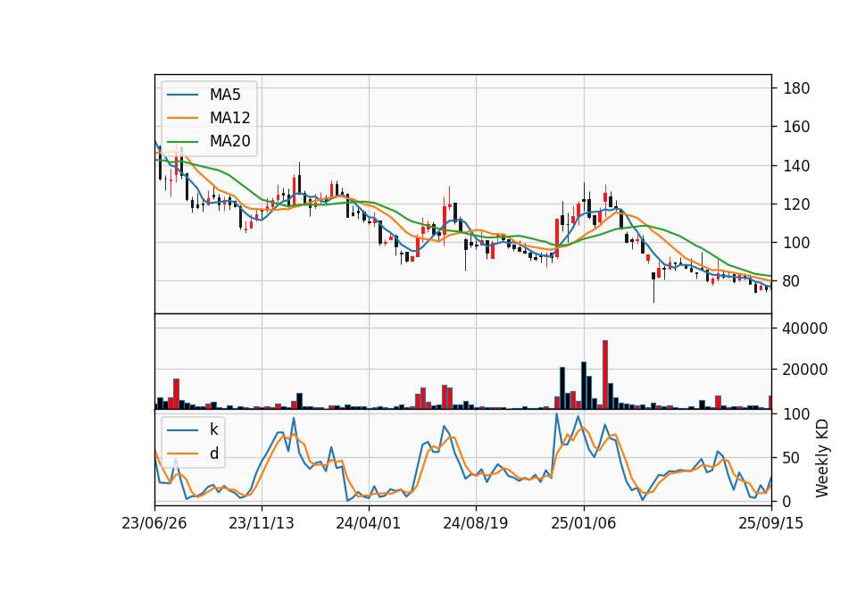
Task: Click the 25/01/06 date axis label
Action: coord(583,523)
